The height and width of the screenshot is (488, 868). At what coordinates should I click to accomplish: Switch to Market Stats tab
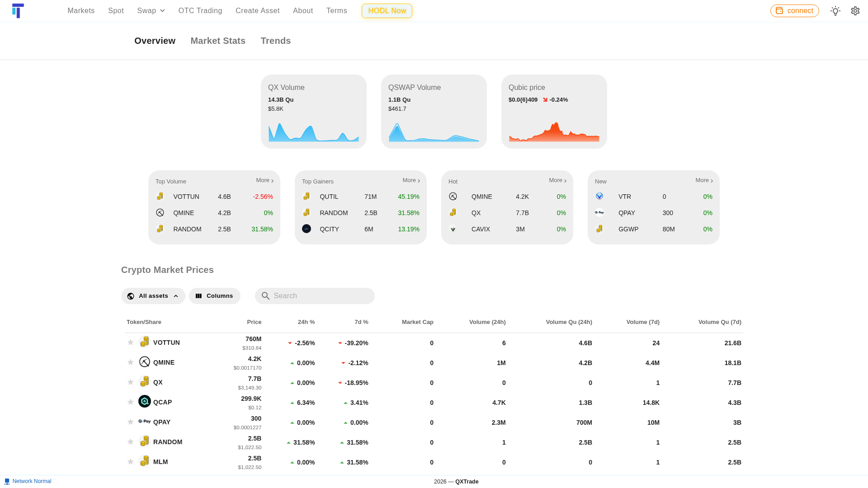coord(218,41)
